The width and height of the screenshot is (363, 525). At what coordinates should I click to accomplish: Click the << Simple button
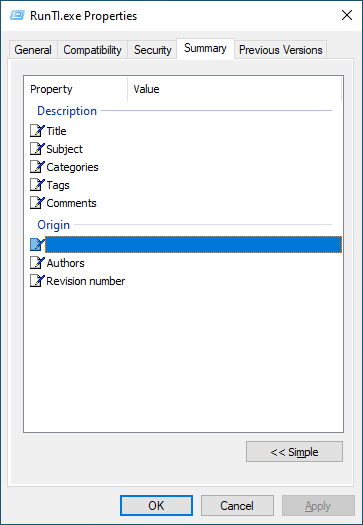(x=294, y=452)
